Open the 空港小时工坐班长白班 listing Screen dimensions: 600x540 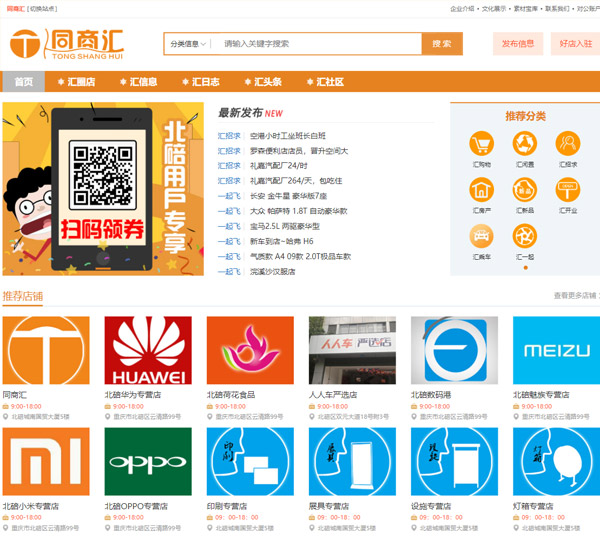tap(288, 136)
